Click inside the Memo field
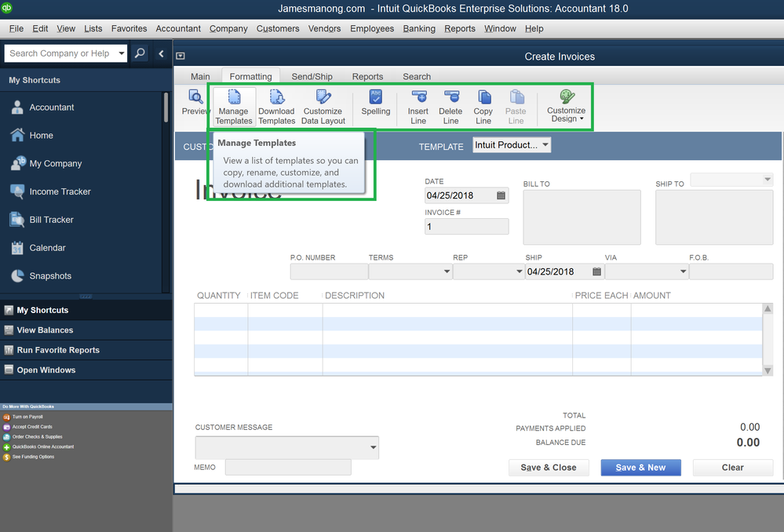Image resolution: width=784 pixels, height=532 pixels. coord(287,467)
